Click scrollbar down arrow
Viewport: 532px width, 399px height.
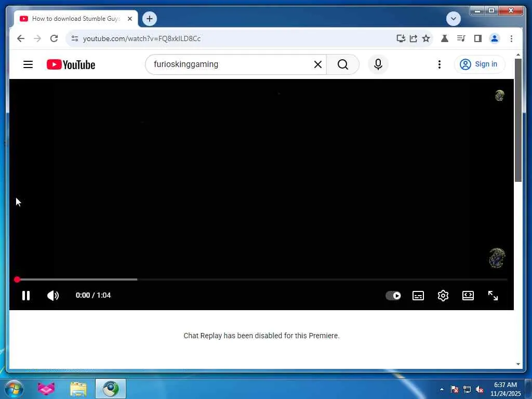tap(518, 364)
